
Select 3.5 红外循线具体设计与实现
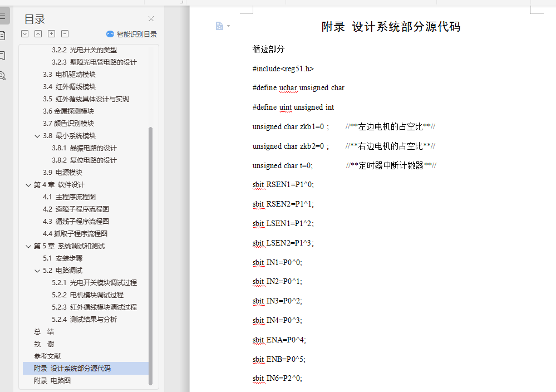click(x=86, y=99)
